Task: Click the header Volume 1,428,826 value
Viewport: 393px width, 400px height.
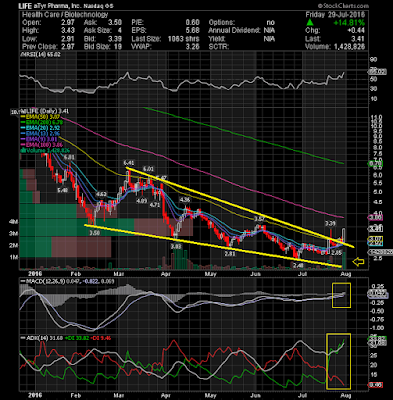Action: pos(349,47)
